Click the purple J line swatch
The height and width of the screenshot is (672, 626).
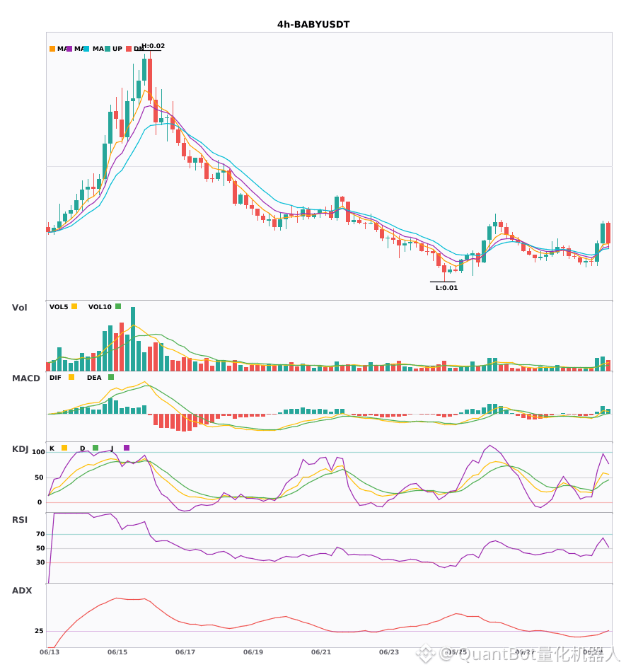click(127, 448)
